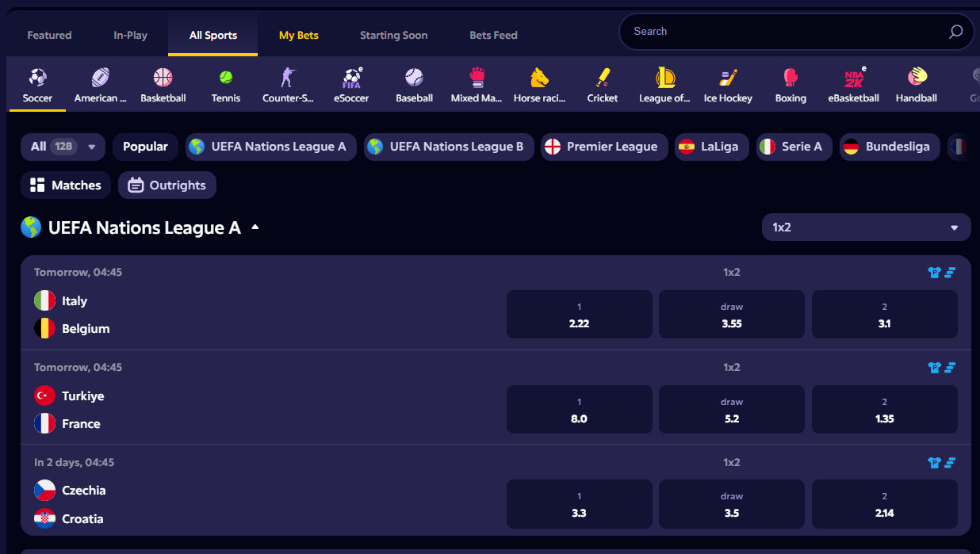The image size is (980, 554).
Task: Toggle the Popular leagues filter
Action: tap(145, 147)
